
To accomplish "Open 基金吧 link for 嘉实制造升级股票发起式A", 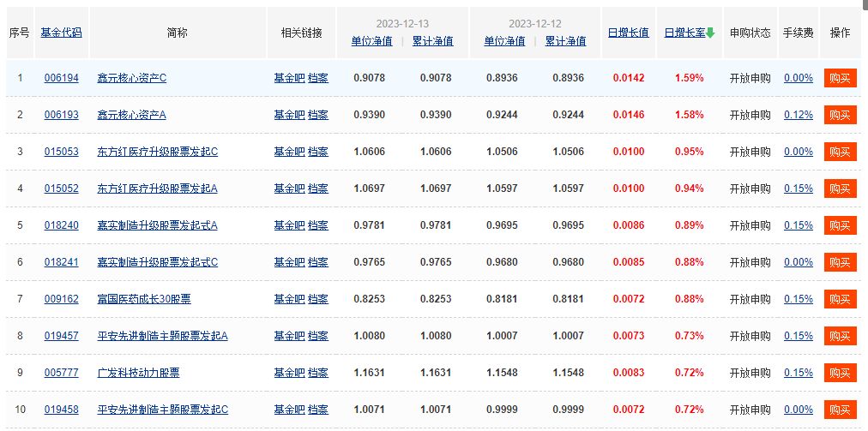I will click(290, 225).
